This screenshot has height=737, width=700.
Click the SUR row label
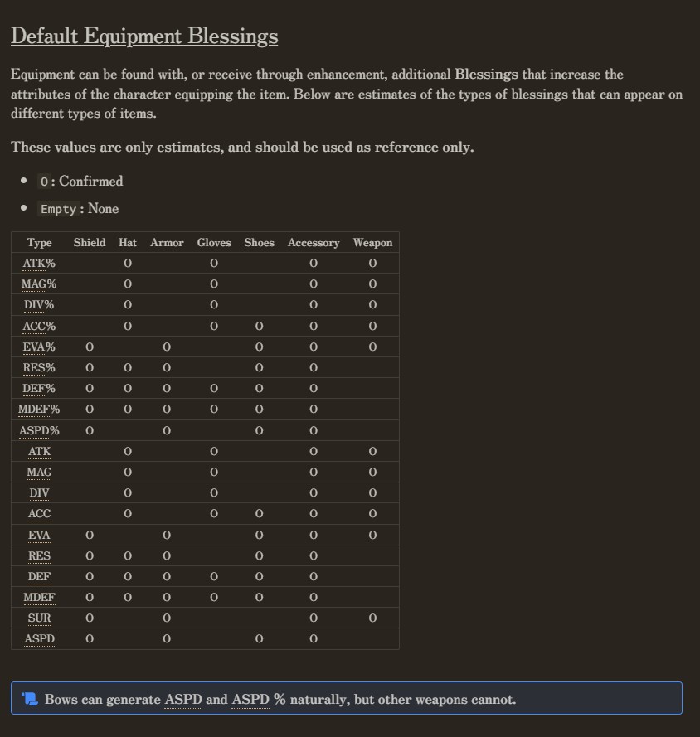pos(39,618)
